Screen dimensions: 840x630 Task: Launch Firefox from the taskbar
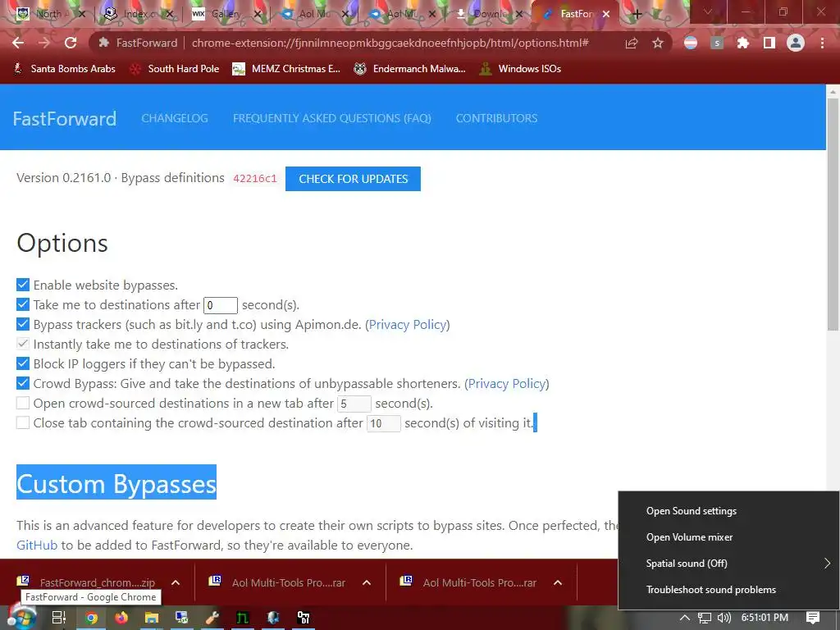click(x=121, y=618)
